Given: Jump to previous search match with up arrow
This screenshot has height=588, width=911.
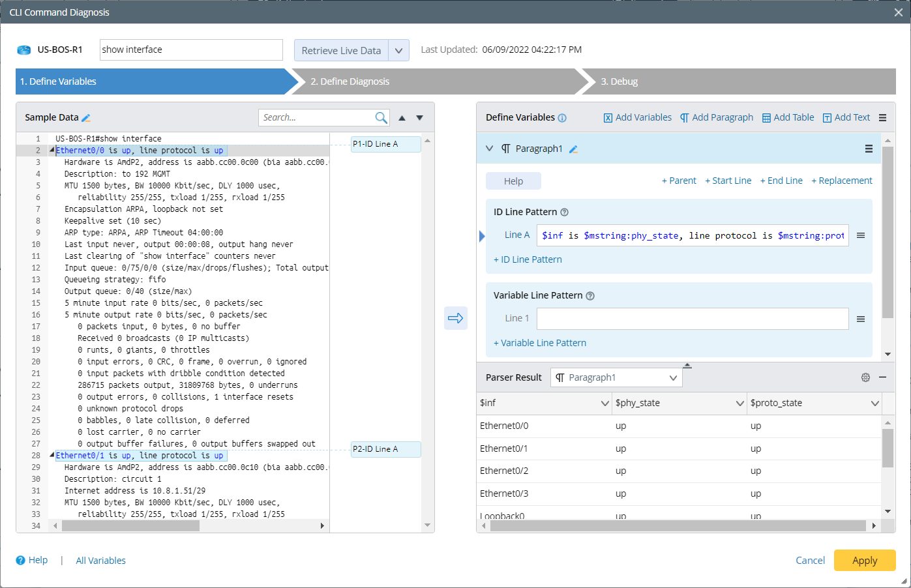Looking at the screenshot, I should [x=402, y=118].
